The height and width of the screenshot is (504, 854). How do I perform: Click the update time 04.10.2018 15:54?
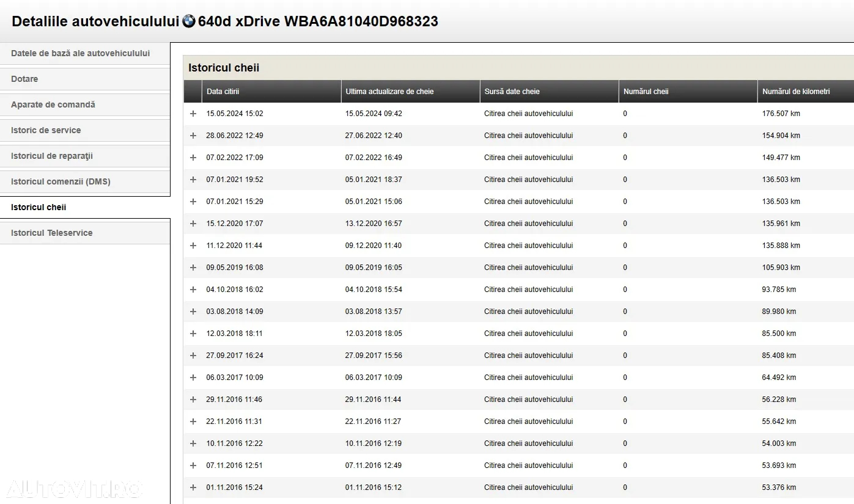(x=374, y=290)
